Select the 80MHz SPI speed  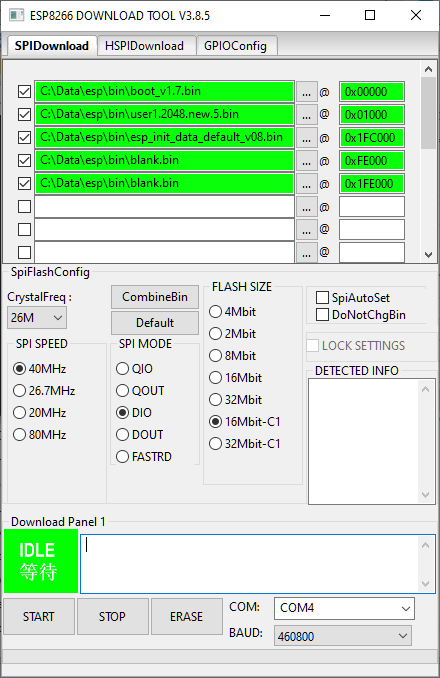click(x=19, y=435)
